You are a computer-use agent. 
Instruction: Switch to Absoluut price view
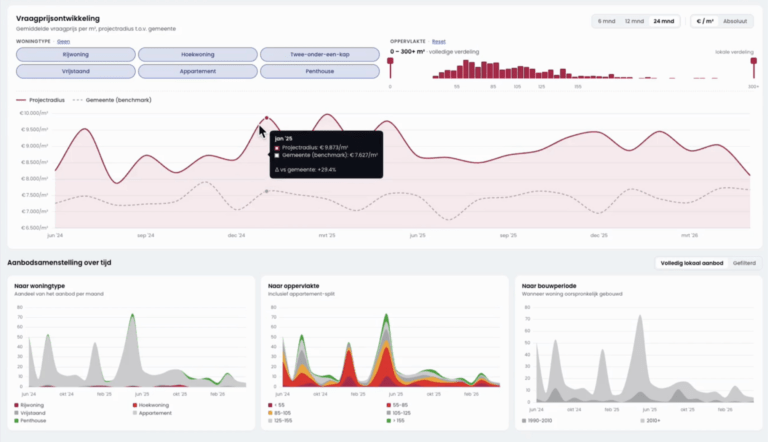735,21
